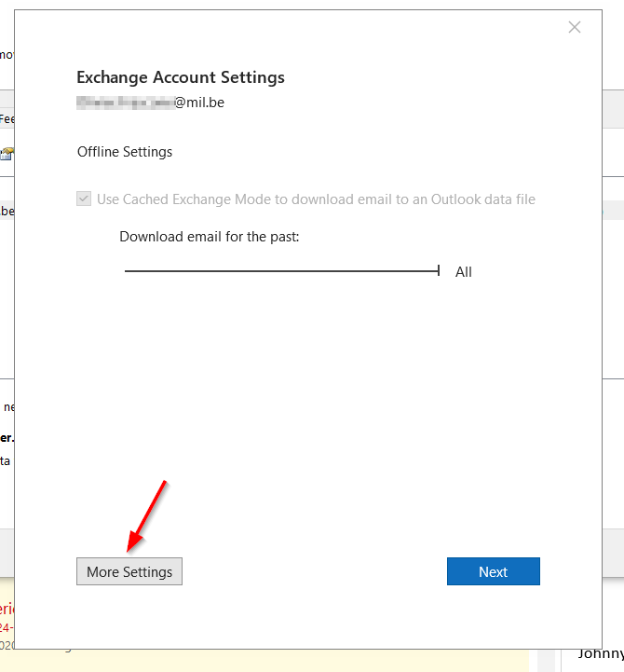The width and height of the screenshot is (624, 672).
Task: Select the 'All' slider value label
Action: point(464,272)
